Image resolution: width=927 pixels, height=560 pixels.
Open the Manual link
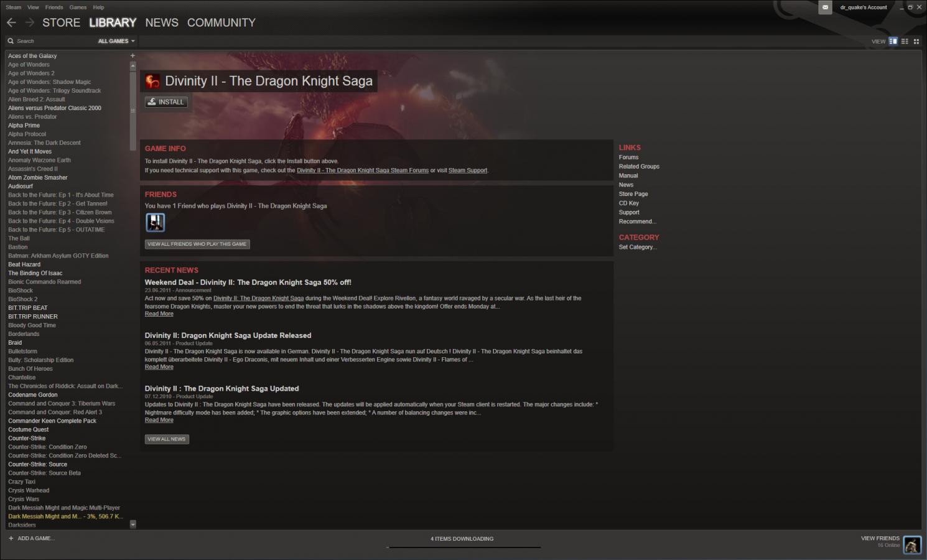[x=628, y=175]
